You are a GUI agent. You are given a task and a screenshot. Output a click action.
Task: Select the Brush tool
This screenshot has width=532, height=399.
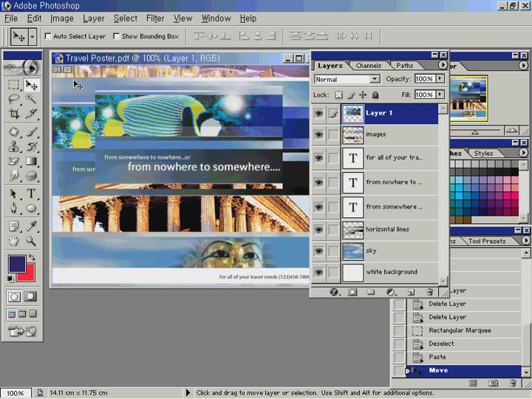[x=31, y=132]
